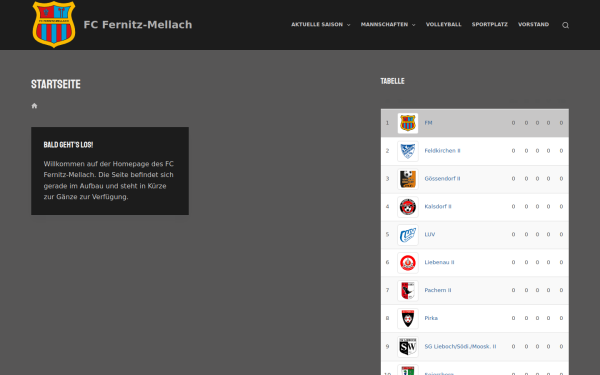Open the Gössendorf II team link
This screenshot has height=375, width=600.
(442, 179)
